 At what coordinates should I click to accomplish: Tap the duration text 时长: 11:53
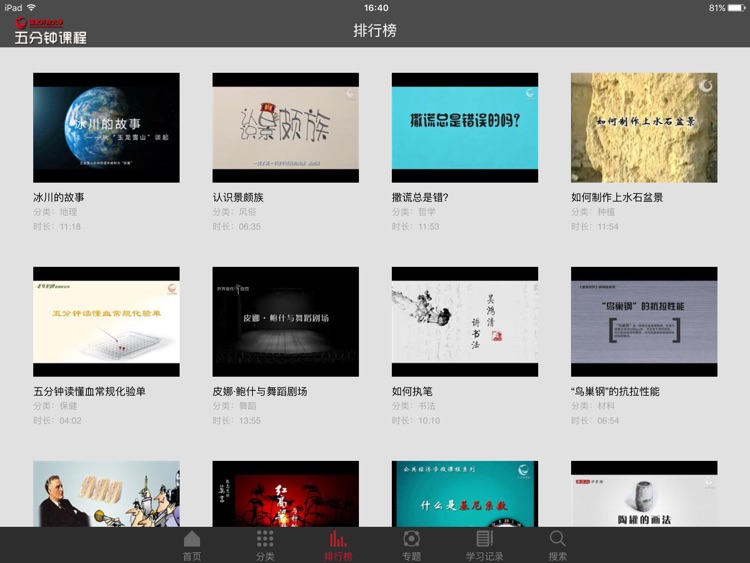[x=416, y=227]
